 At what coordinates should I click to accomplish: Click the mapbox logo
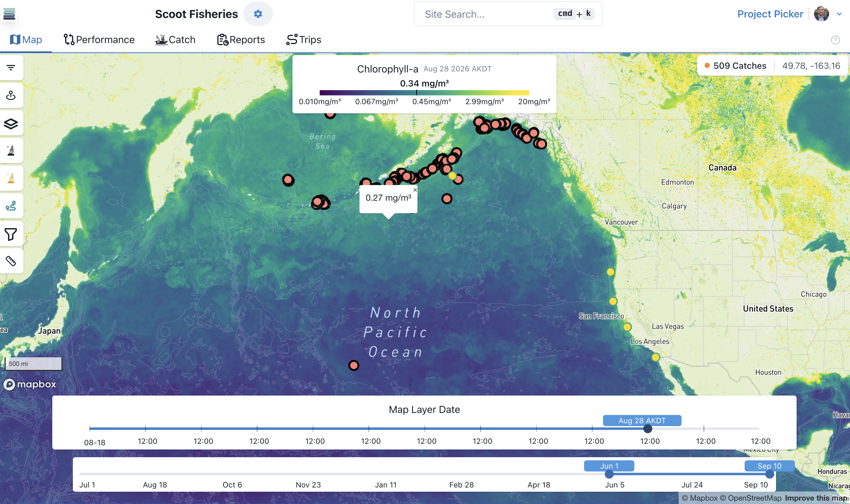30,384
